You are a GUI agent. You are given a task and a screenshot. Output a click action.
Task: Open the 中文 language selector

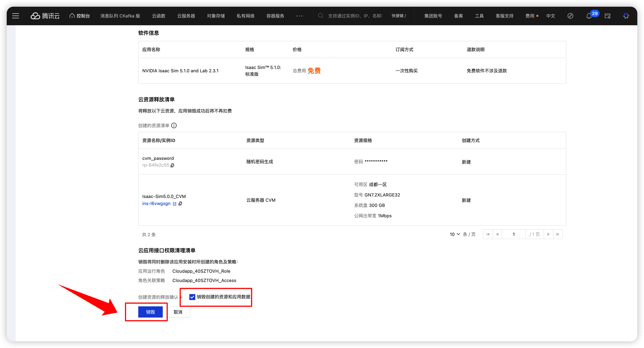[551, 16]
